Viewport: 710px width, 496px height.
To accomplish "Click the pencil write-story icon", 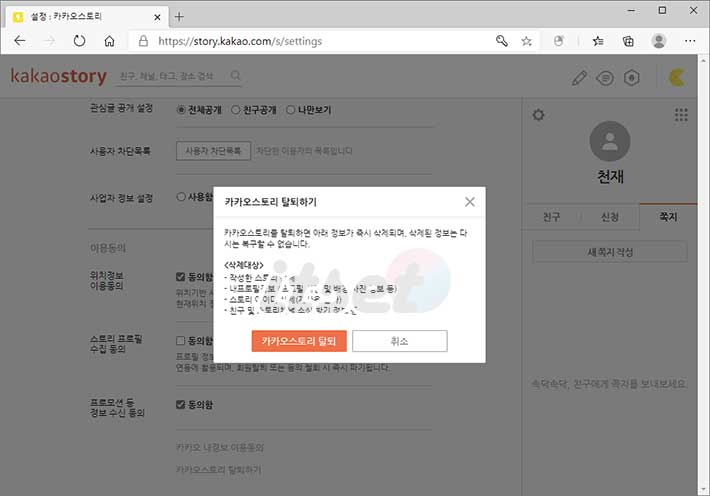I will coord(579,78).
